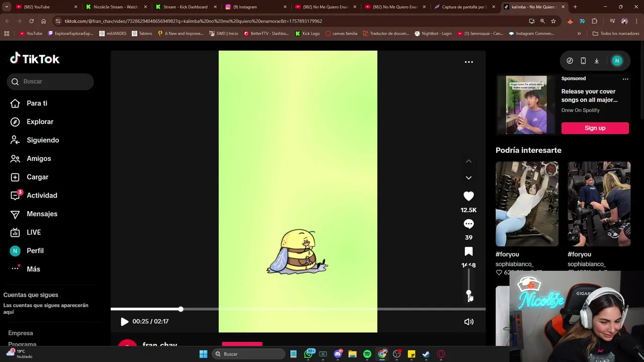Open the Todos los marcadores folder
The image size is (644, 362).
tap(616, 34)
